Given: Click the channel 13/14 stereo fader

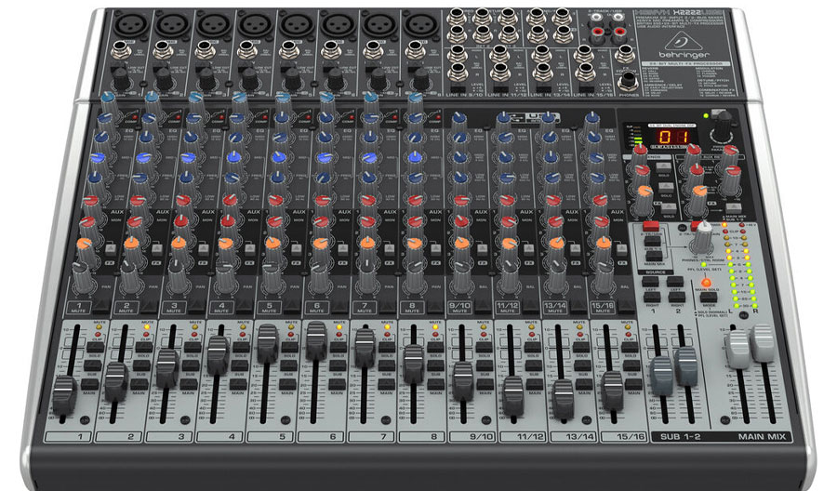Looking at the screenshot, I should [564, 398].
